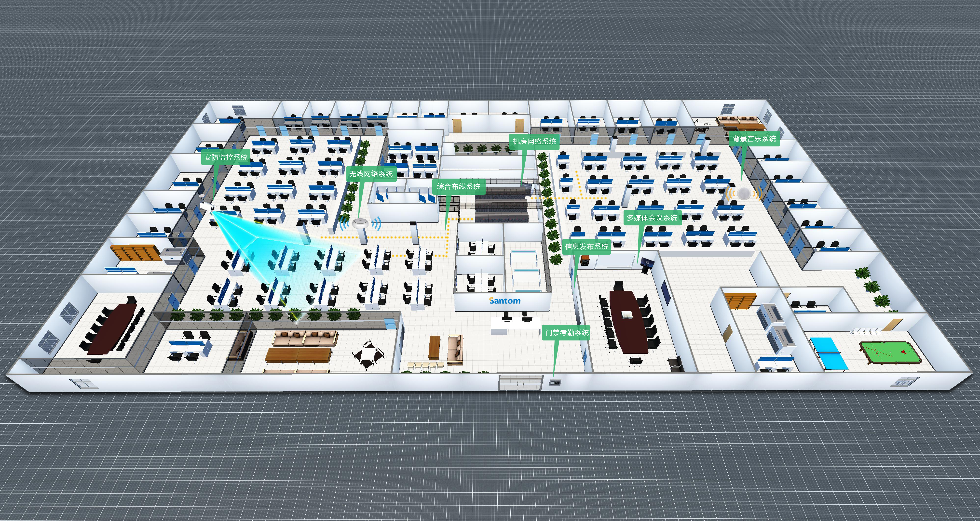Select the 无线网络系统 label
The width and height of the screenshot is (980, 521).
tap(371, 174)
